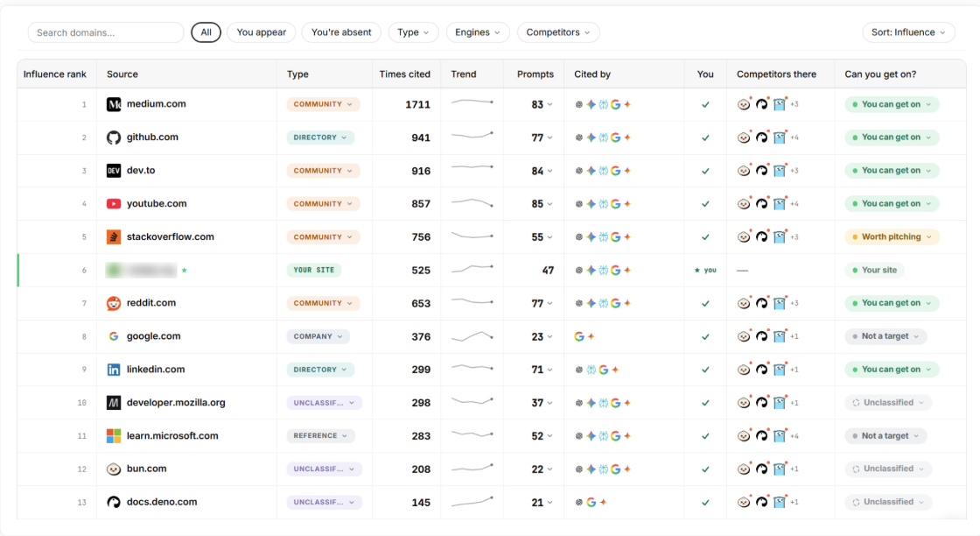980x536 pixels.
Task: Click the Go gopher competitor icon in dev.to row
Action: point(780,171)
